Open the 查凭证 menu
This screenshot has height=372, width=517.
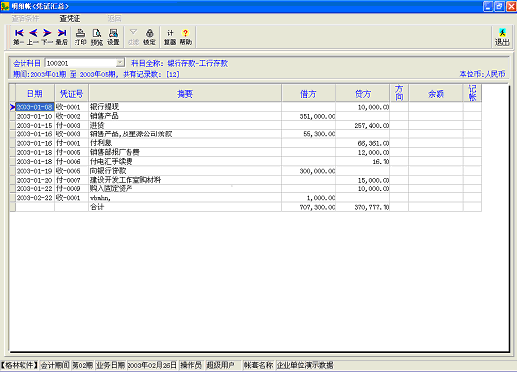coord(70,19)
